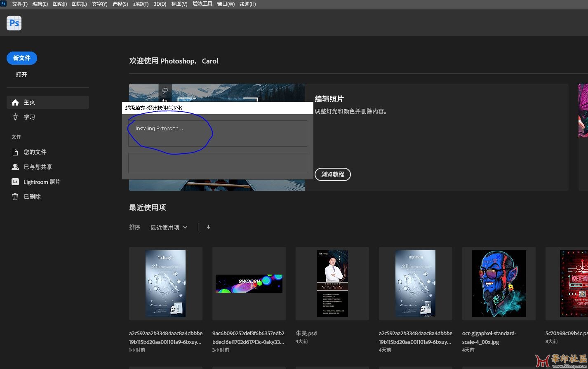The image size is (588, 369).
Task: Click the 编辑照片 heading
Action: tap(329, 99)
